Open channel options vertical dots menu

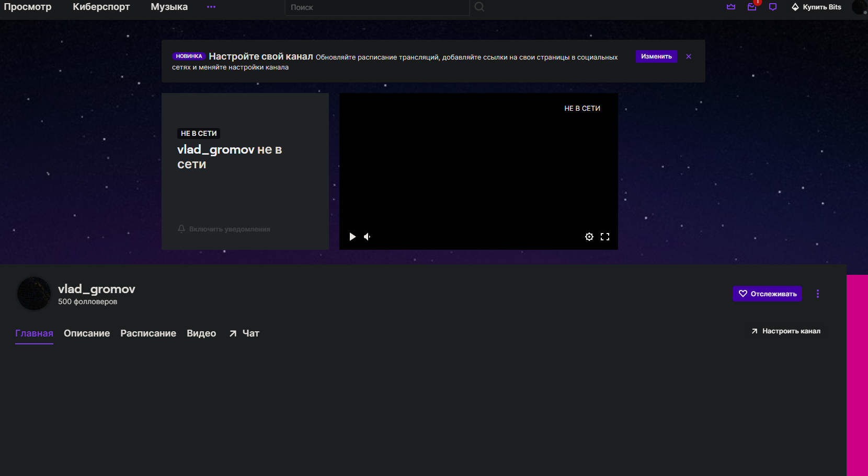tap(818, 294)
